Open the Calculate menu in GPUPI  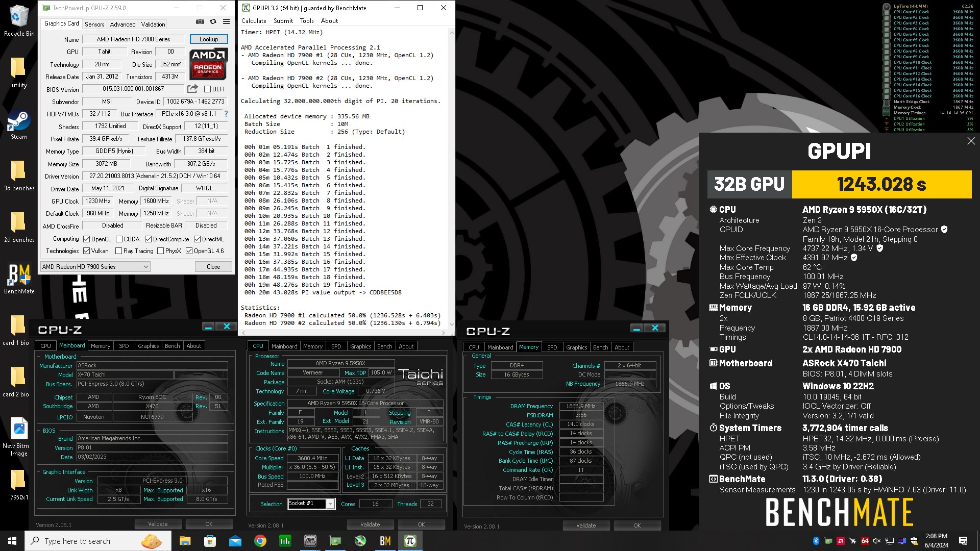coord(254,21)
